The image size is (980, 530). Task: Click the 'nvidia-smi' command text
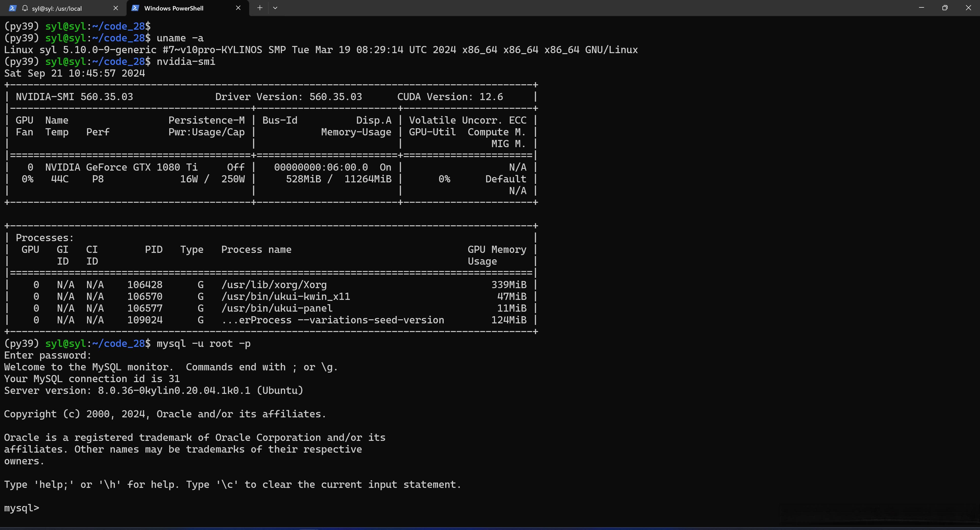click(x=186, y=62)
